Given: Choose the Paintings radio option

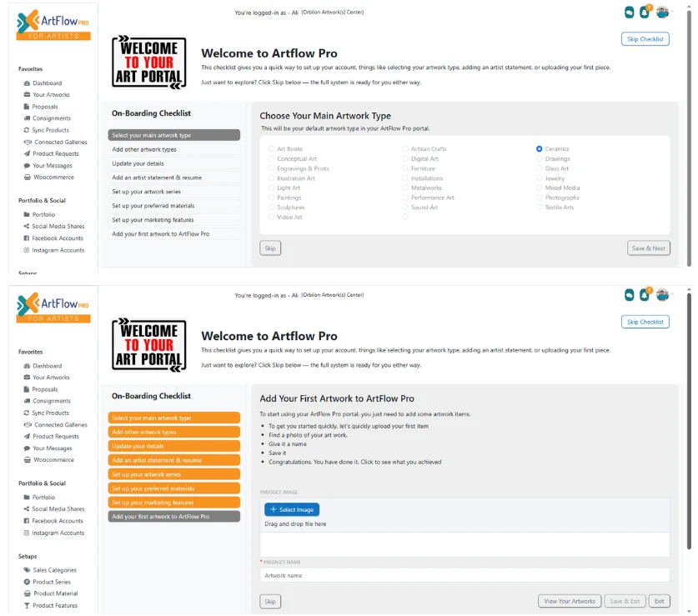Looking at the screenshot, I should tap(271, 198).
